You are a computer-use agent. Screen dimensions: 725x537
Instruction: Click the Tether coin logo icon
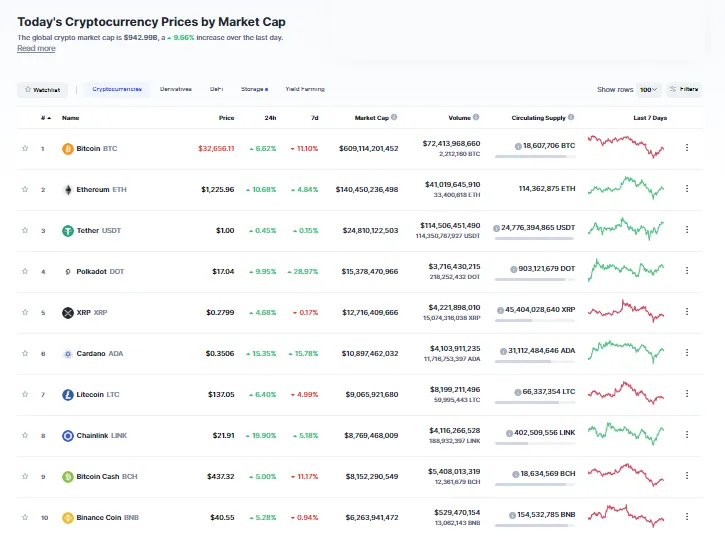coord(68,230)
